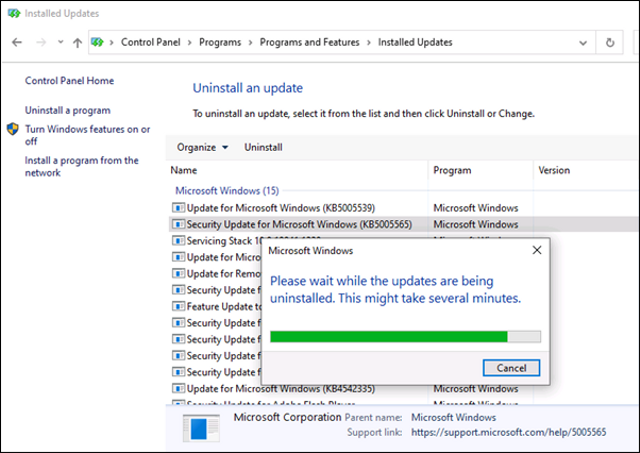Click Microsoft Windows program cell for KB5005565

tap(476, 224)
